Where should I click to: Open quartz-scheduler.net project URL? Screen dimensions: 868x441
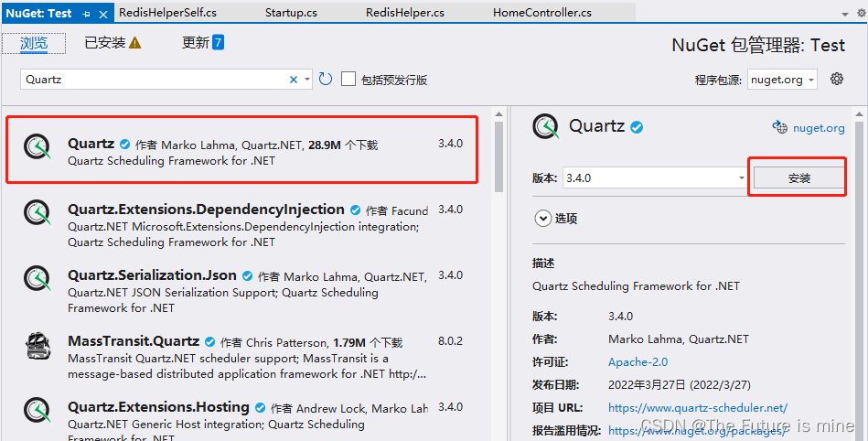pyautogui.click(x=698, y=408)
